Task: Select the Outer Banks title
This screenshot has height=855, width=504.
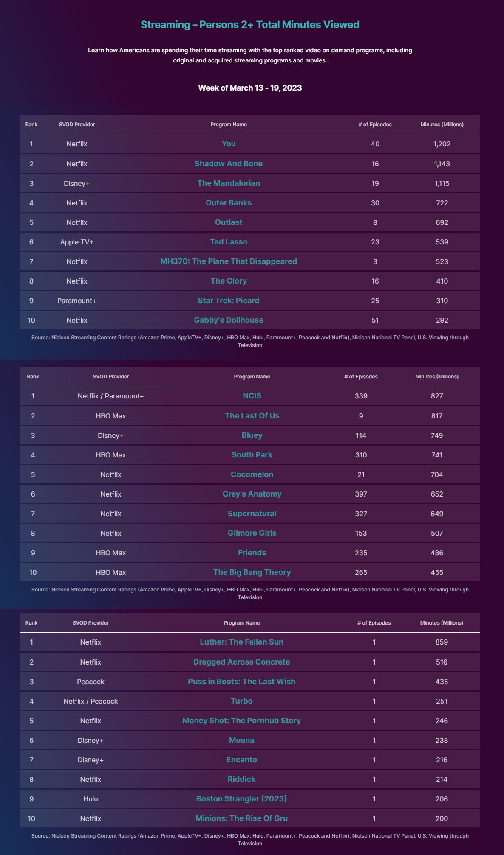Action: (229, 203)
